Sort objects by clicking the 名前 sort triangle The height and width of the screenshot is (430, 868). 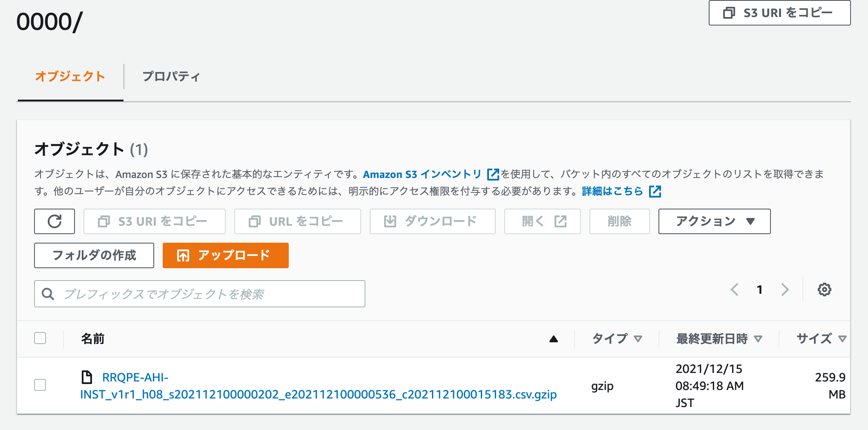pos(553,339)
